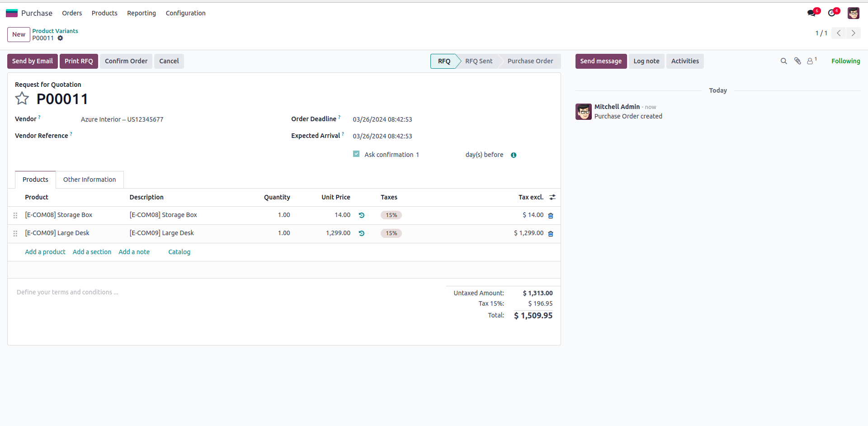Open the activities clock notification icon

coord(832,13)
